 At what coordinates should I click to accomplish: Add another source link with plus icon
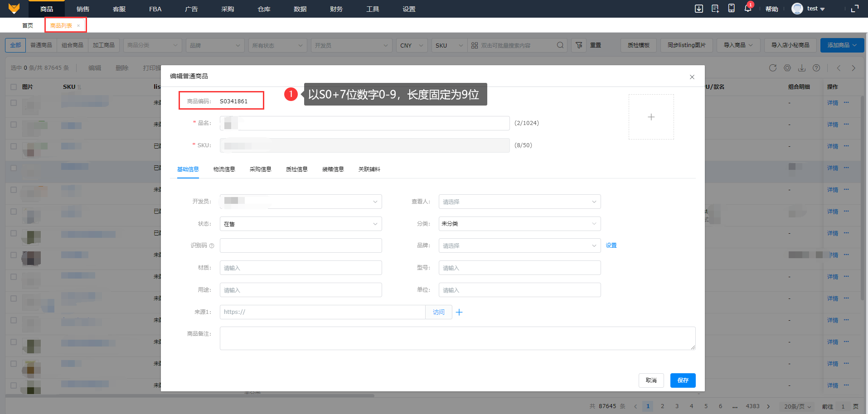pyautogui.click(x=459, y=312)
